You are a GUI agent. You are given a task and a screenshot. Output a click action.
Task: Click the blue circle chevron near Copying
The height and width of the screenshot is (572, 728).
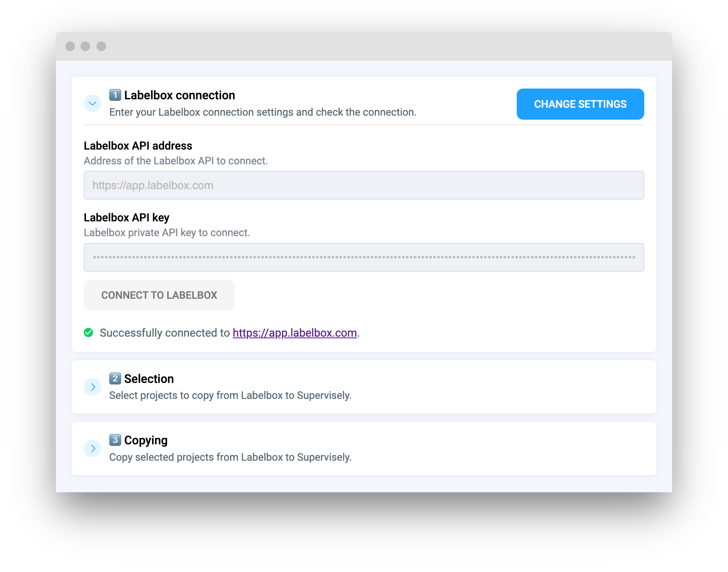coord(92,448)
